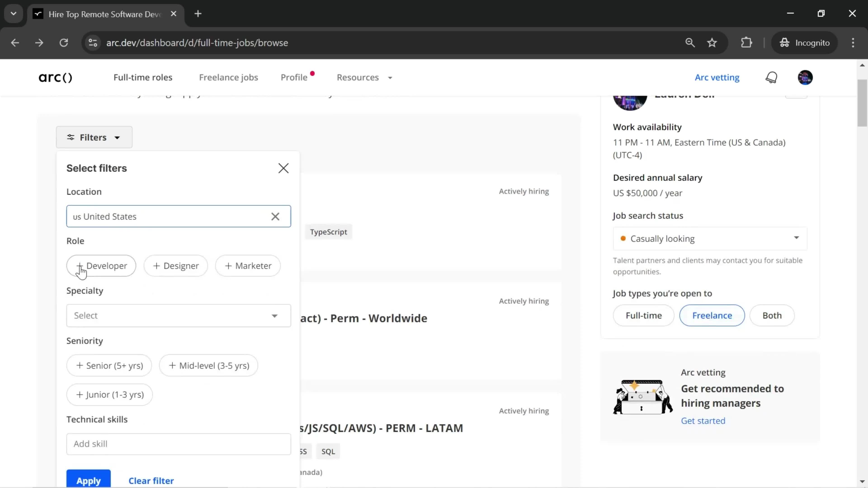The image size is (868, 488).
Task: Open Arc vetting link in header
Action: pyautogui.click(x=717, y=77)
